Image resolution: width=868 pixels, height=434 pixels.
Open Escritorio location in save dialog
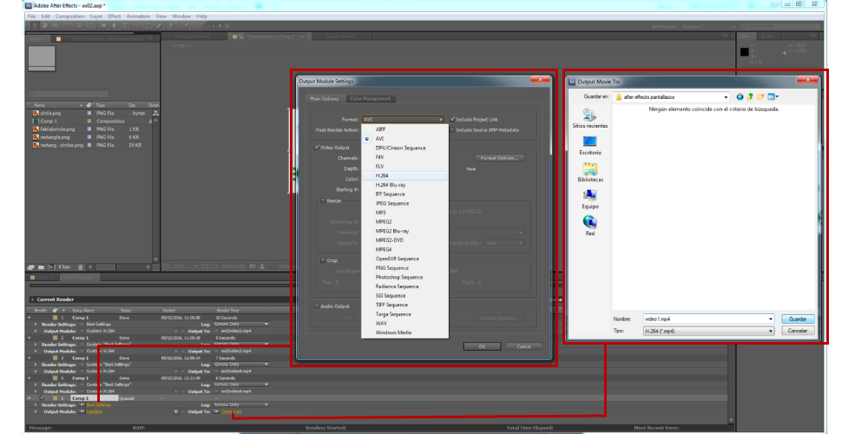[590, 145]
